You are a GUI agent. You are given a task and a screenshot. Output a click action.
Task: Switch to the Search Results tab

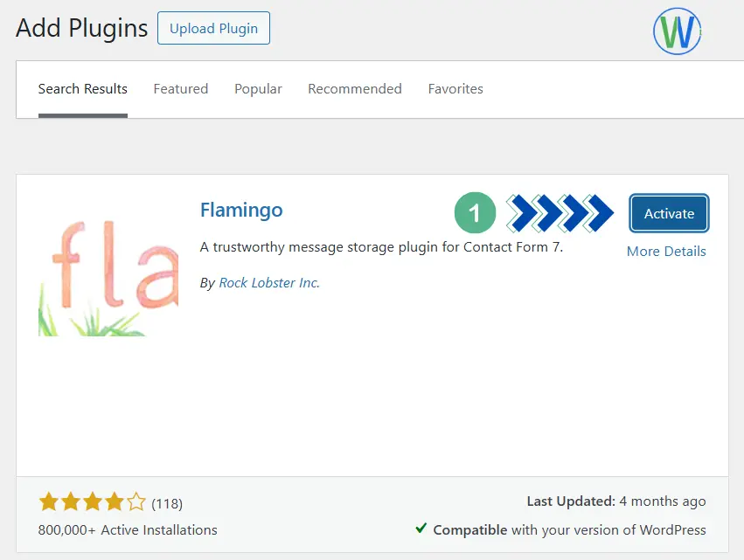click(83, 89)
